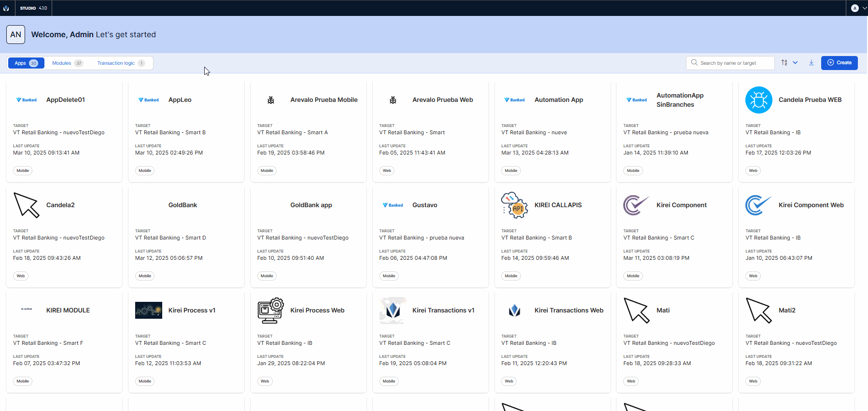Click the Kirei Transactions Web logo icon
The width and height of the screenshot is (868, 411).
pyautogui.click(x=514, y=311)
